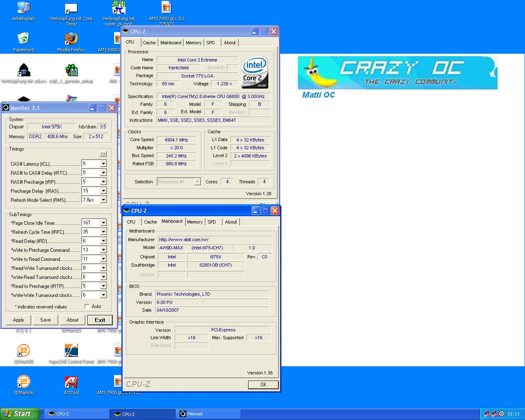
Task: Click the fan-shaped tray icon
Action: pyautogui.click(x=502, y=414)
